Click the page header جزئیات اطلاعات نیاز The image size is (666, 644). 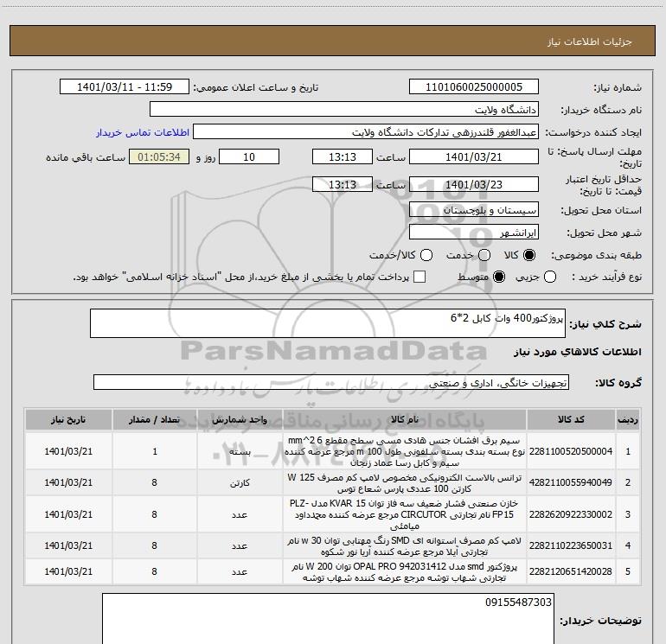[589, 41]
